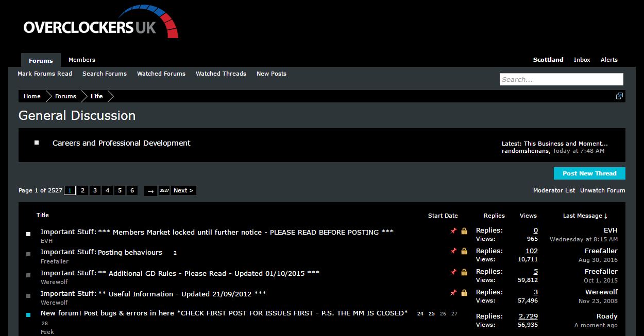The width and height of the screenshot is (644, 336).
Task: Switch to the Members tab
Action: click(x=81, y=59)
